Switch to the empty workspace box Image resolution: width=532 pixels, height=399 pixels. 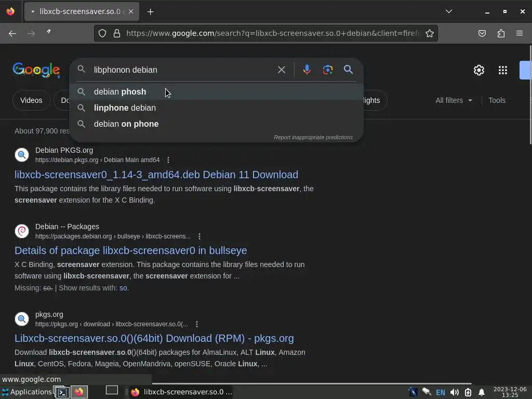click(112, 391)
